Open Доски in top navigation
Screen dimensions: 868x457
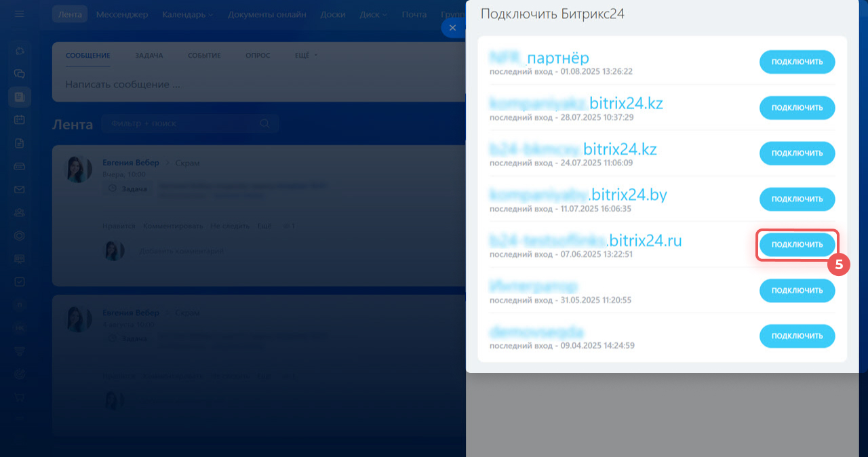tap(333, 14)
